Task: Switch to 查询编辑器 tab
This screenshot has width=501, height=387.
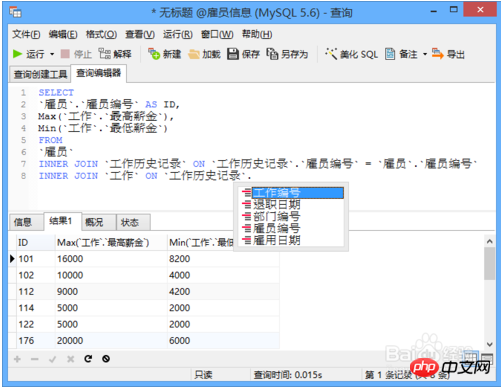Action: point(99,73)
